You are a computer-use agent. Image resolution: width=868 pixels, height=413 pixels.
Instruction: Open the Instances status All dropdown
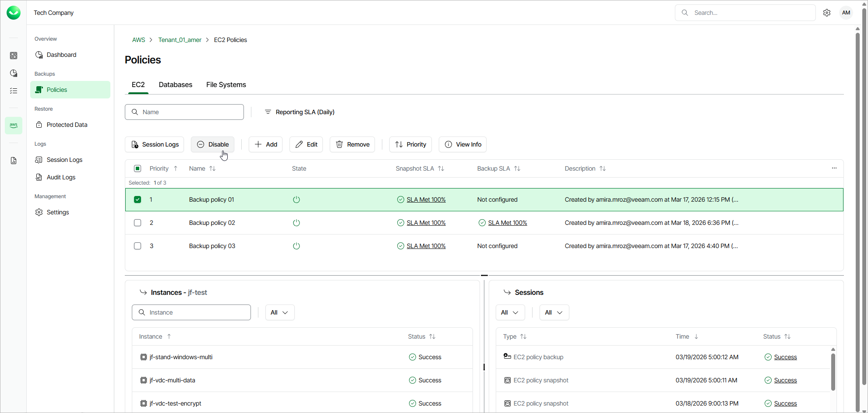click(279, 312)
